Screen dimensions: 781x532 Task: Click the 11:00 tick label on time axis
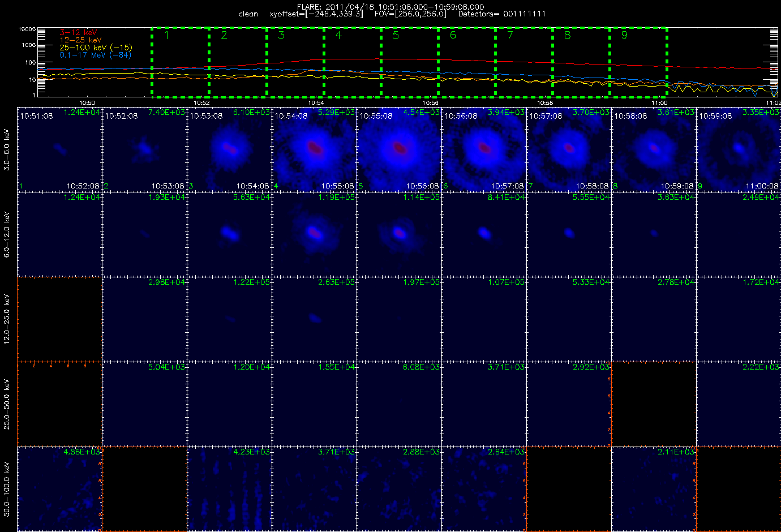tap(659, 103)
